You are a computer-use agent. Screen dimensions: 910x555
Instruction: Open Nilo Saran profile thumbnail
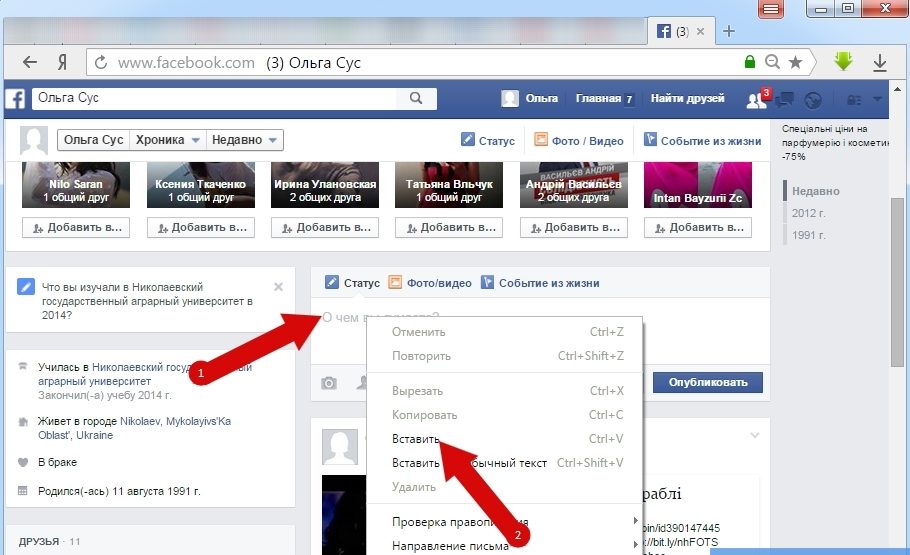pyautogui.click(x=76, y=185)
